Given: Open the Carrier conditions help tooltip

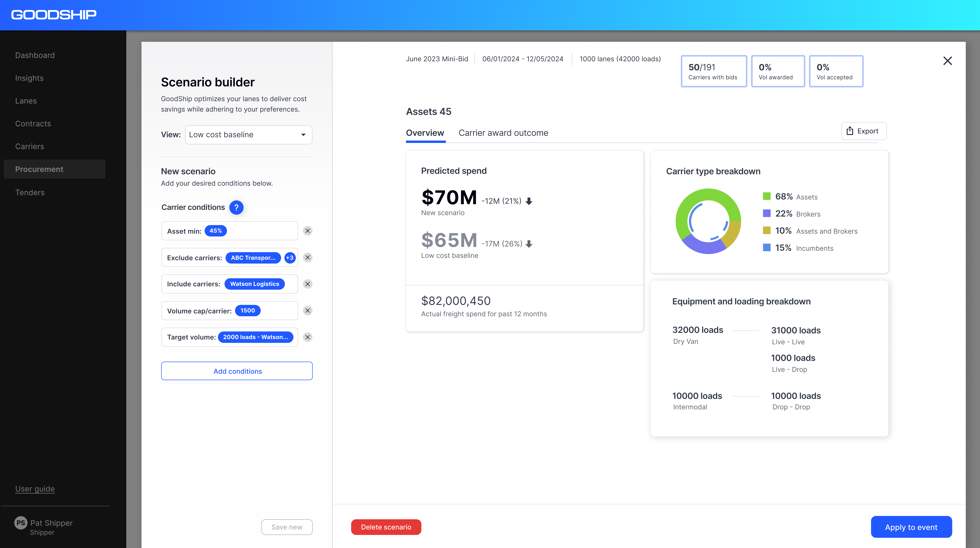Looking at the screenshot, I should [x=236, y=207].
